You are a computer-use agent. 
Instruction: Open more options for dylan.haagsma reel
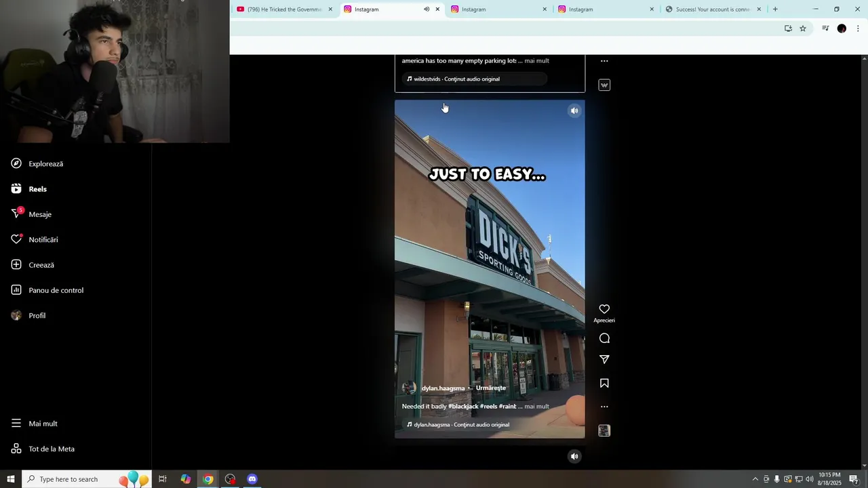604,407
